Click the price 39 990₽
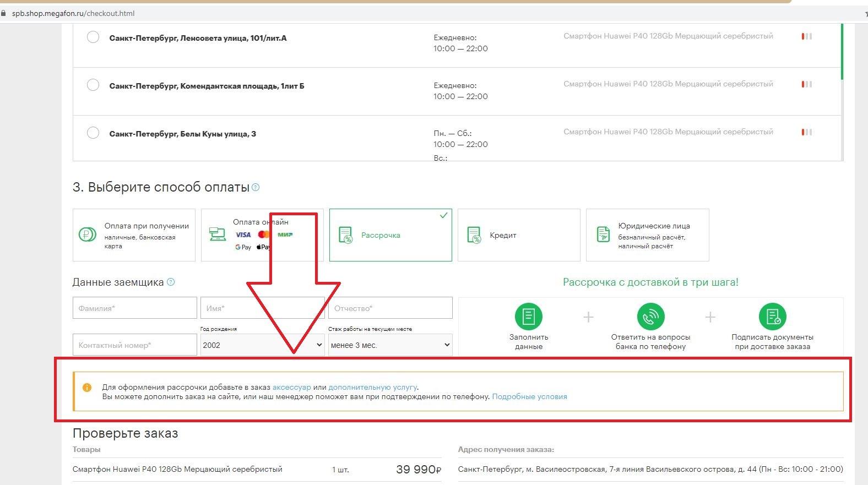This screenshot has height=485, width=868. click(419, 470)
